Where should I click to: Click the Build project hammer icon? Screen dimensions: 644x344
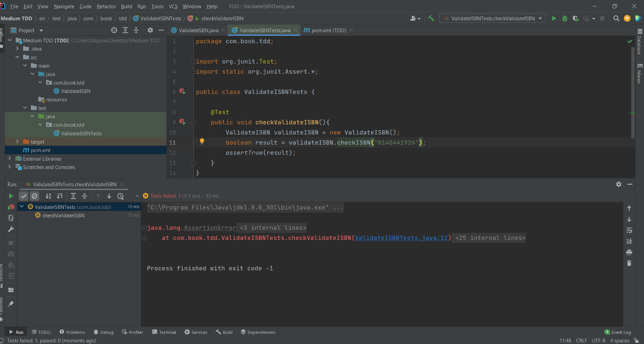click(x=431, y=18)
